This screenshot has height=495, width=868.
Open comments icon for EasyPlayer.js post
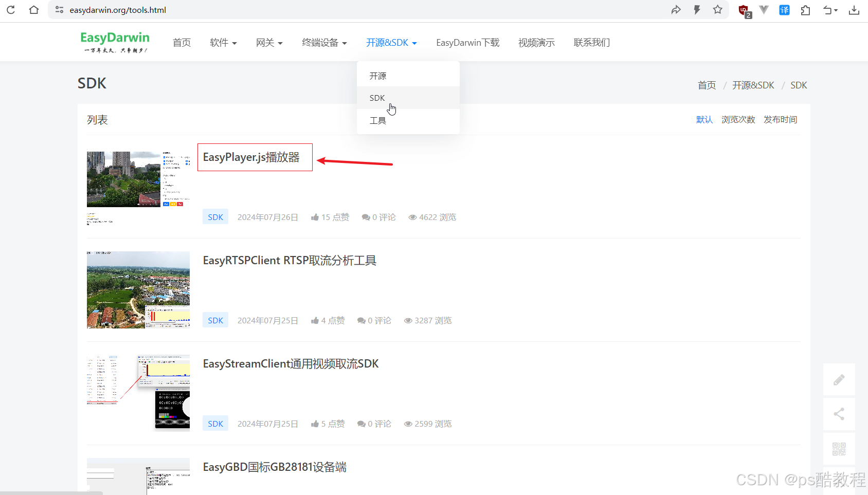(366, 217)
